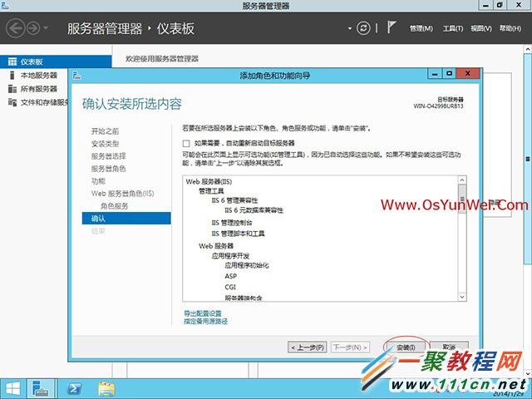
Task: Click the 本地服务器 sidebar icon
Action: (12, 76)
